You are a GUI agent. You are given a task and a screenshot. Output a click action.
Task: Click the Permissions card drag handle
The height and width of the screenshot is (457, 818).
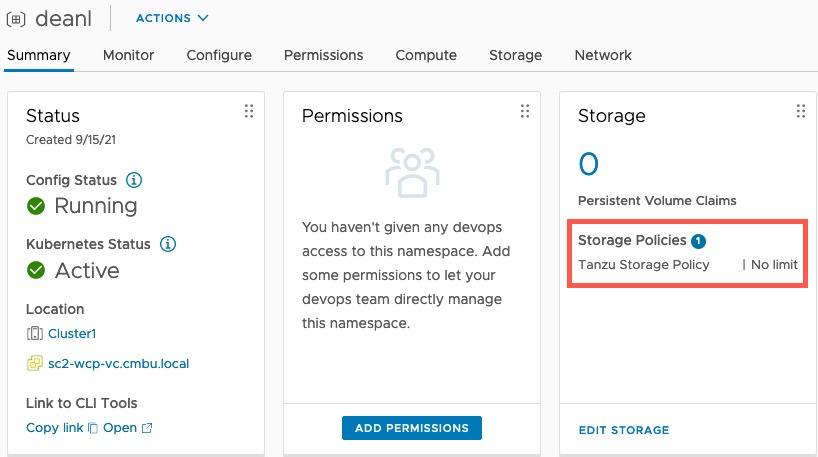click(x=525, y=111)
